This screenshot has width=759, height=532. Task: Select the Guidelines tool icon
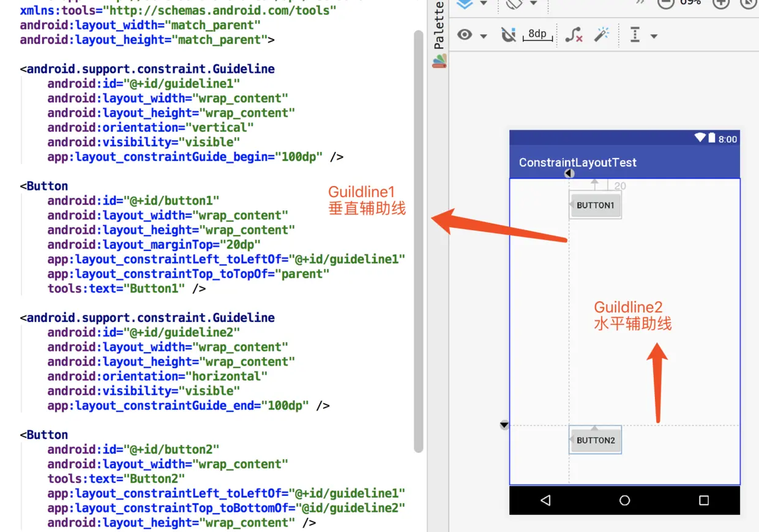pos(635,35)
